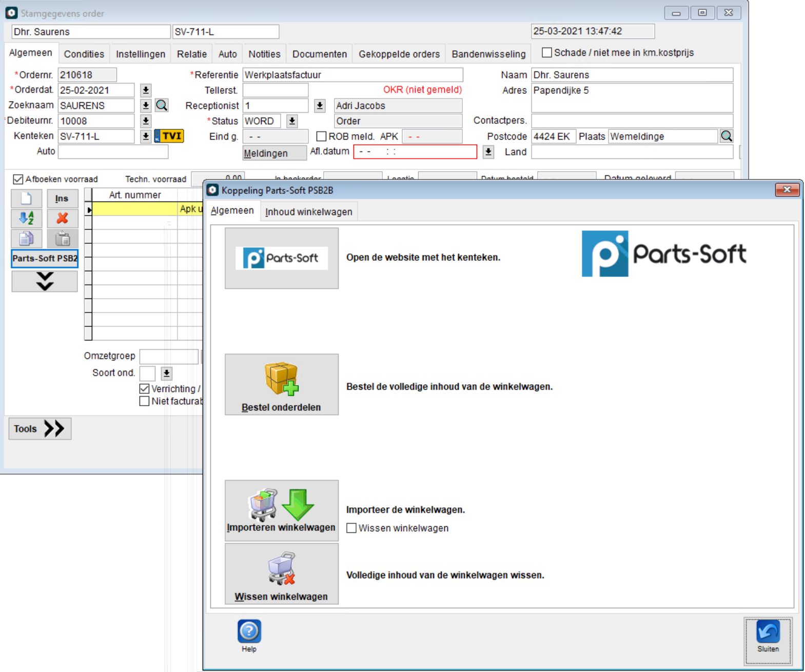Viewport: 805px width, 672px height.
Task: Open Kenteken dropdown arrow
Action: click(146, 136)
